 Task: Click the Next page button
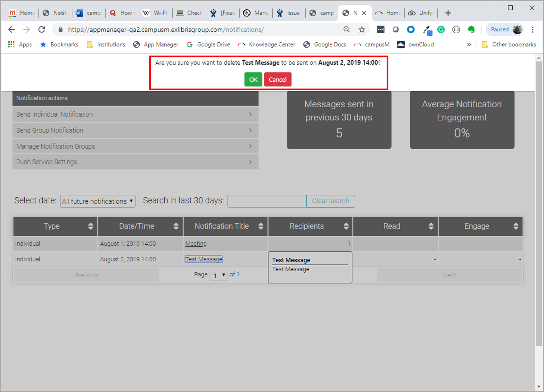[449, 275]
